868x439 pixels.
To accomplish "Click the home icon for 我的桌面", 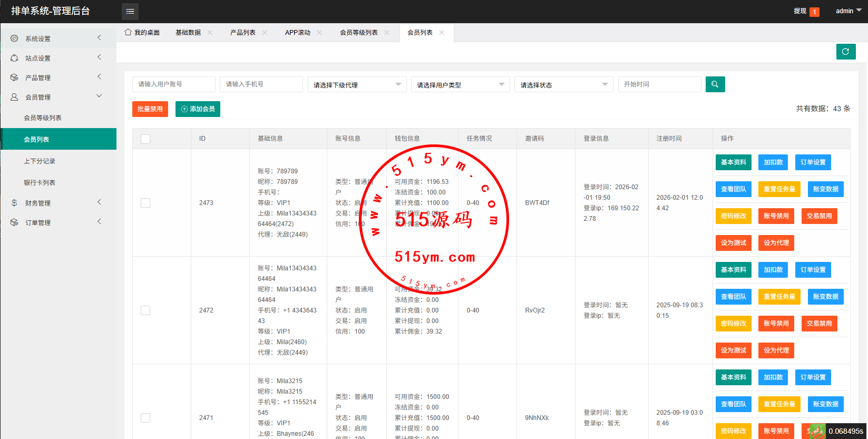I will (x=128, y=32).
